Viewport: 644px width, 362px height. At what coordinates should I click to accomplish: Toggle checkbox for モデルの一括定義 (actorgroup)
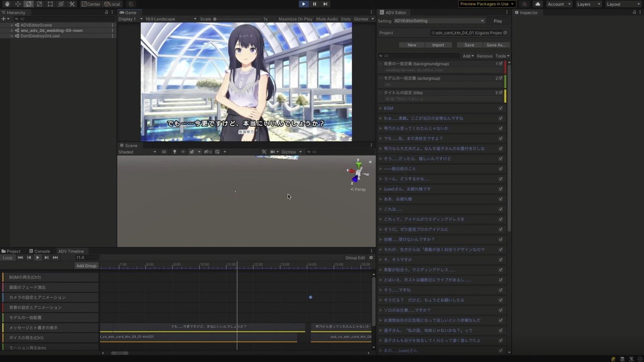click(501, 78)
